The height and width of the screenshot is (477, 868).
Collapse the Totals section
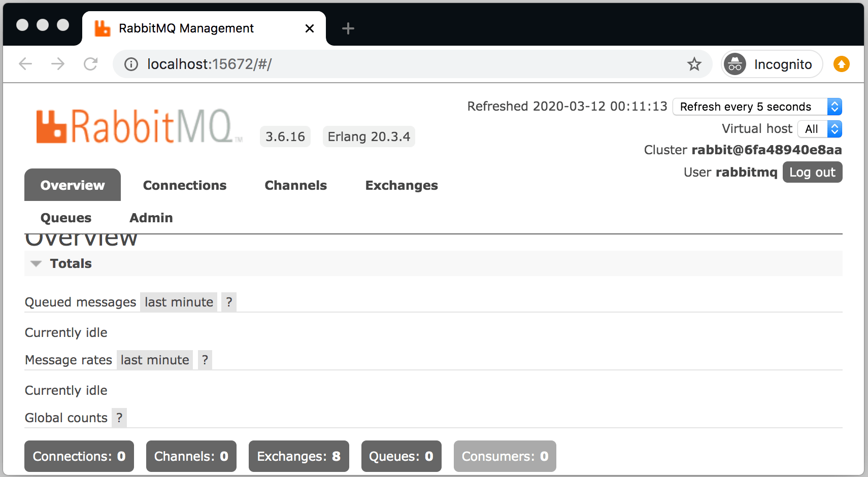point(36,263)
